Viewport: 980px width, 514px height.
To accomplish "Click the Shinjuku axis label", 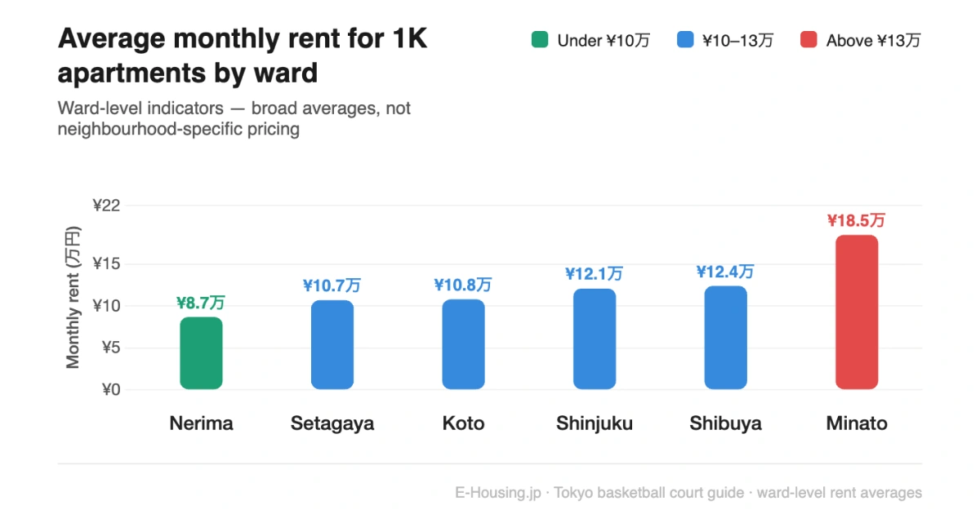I will coord(595,423).
